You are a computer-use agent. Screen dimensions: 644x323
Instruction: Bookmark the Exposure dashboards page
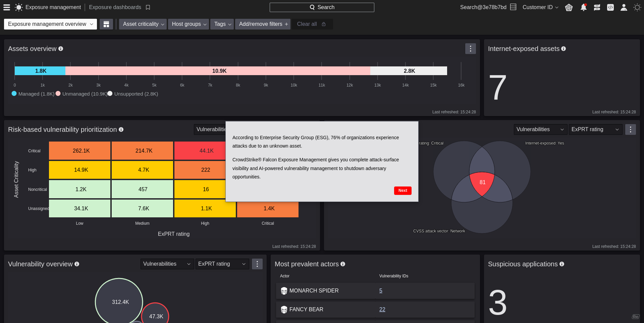148,7
